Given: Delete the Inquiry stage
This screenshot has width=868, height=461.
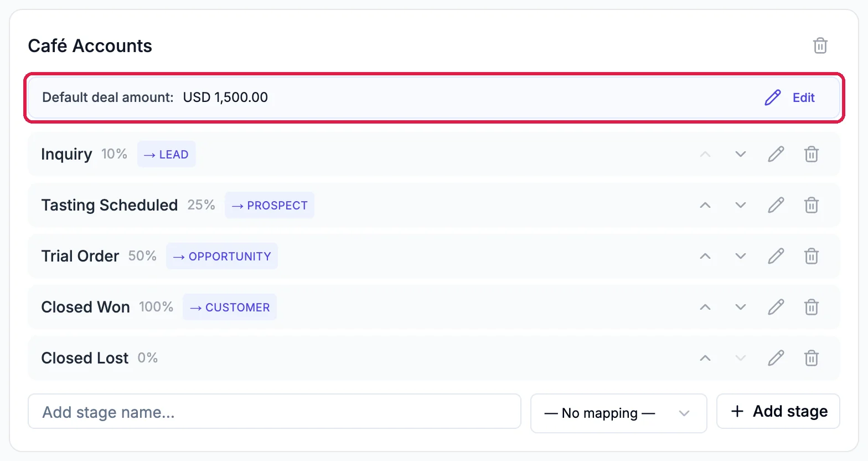Looking at the screenshot, I should pos(812,154).
